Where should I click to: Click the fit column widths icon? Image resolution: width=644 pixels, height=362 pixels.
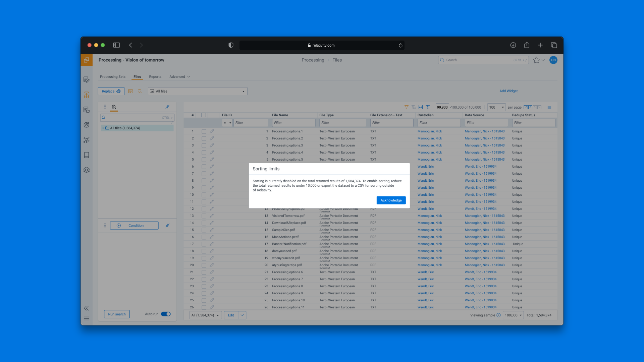[x=420, y=107]
